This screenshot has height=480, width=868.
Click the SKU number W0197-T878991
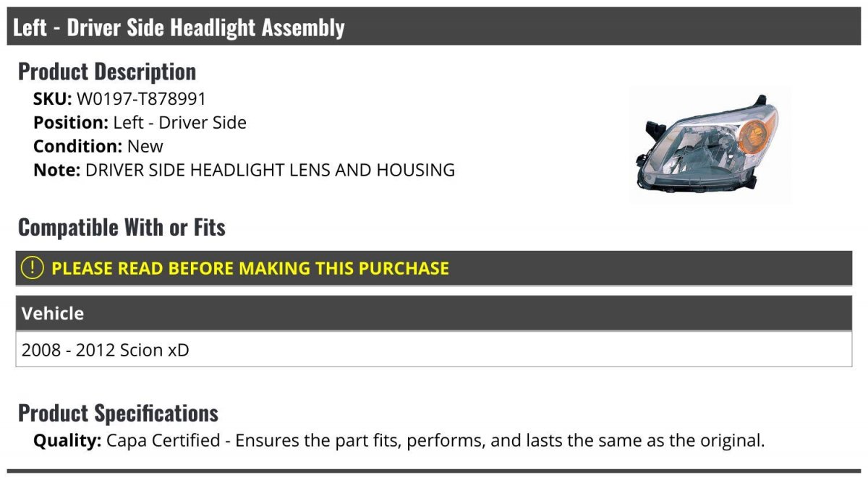pos(141,98)
